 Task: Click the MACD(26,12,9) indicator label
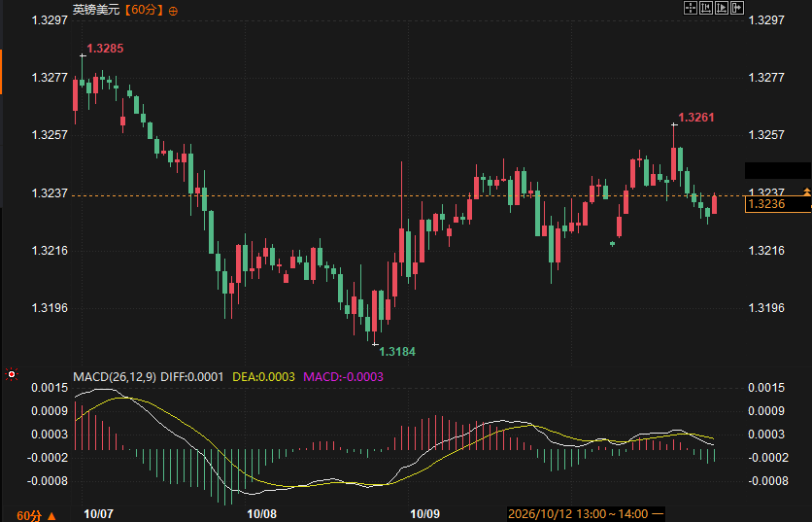115,377
